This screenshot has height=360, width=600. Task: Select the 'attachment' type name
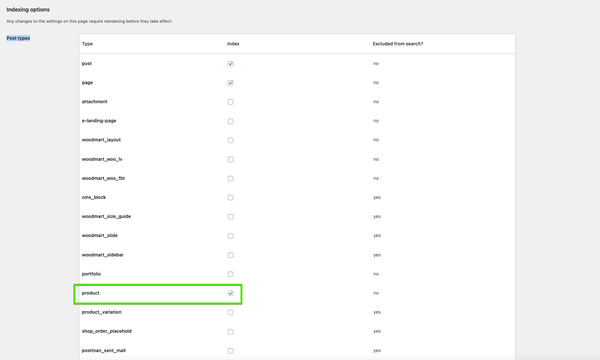click(95, 102)
